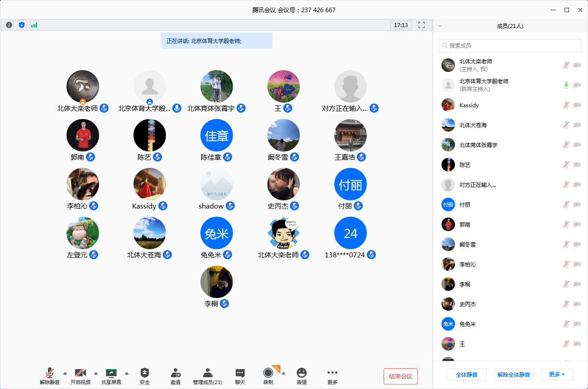Image resolution: width=588 pixels, height=389 pixels.
Task: Unmute microphone with 解除静音 button
Action: coord(50,376)
